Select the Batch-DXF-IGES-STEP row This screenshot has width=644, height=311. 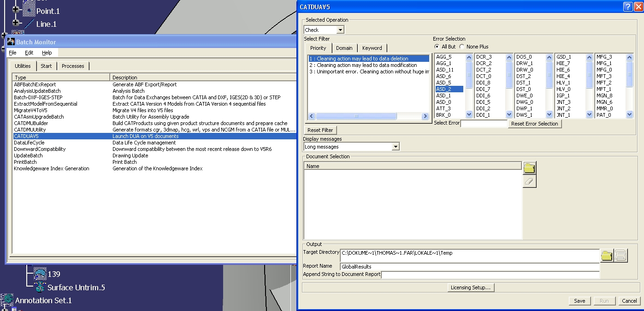(x=154, y=97)
